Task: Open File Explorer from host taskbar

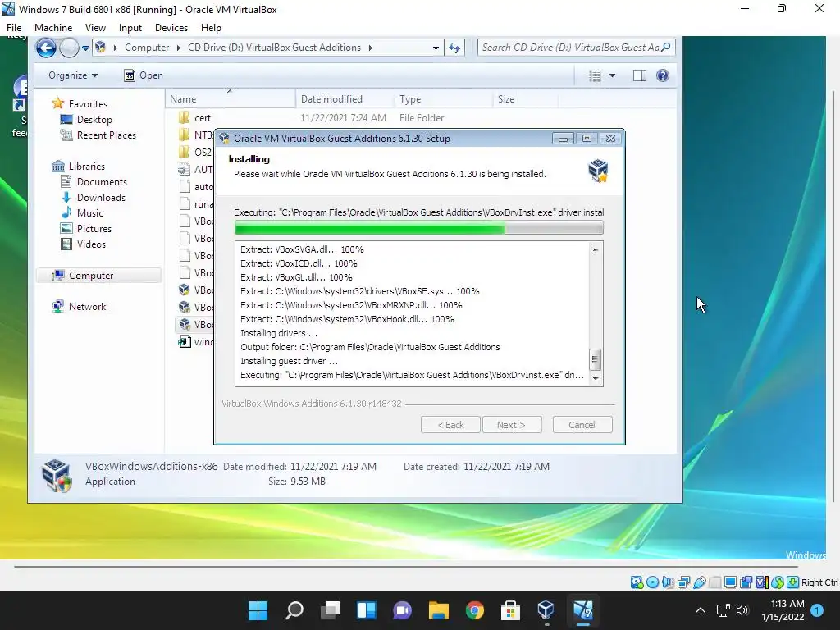Action: (x=438, y=610)
